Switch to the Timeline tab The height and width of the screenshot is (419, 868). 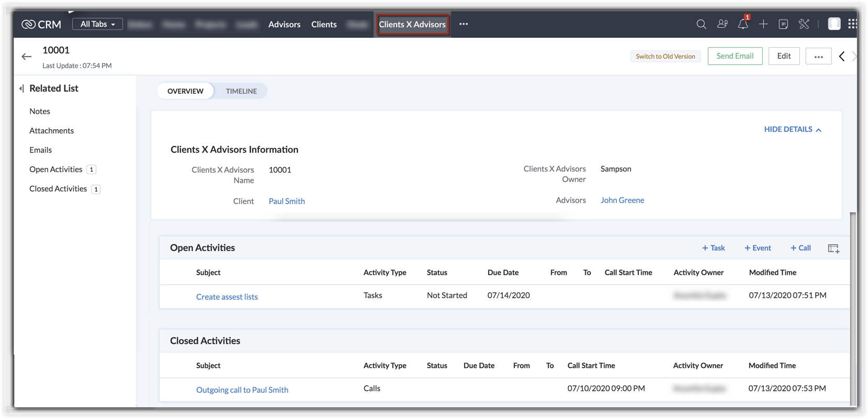241,91
